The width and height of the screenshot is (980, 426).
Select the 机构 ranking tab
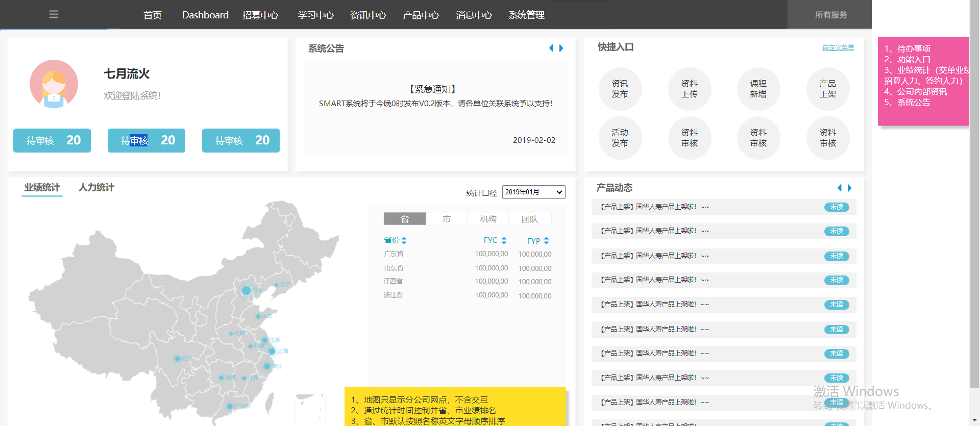pyautogui.click(x=488, y=219)
